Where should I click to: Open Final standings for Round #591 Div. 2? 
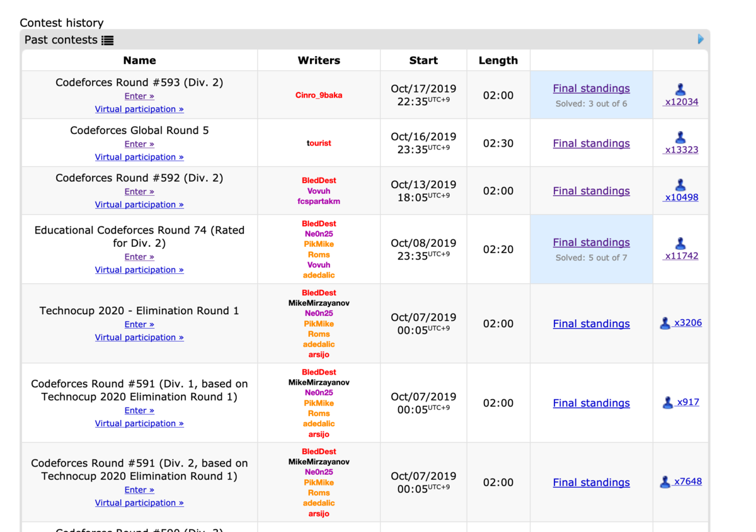[x=592, y=482]
